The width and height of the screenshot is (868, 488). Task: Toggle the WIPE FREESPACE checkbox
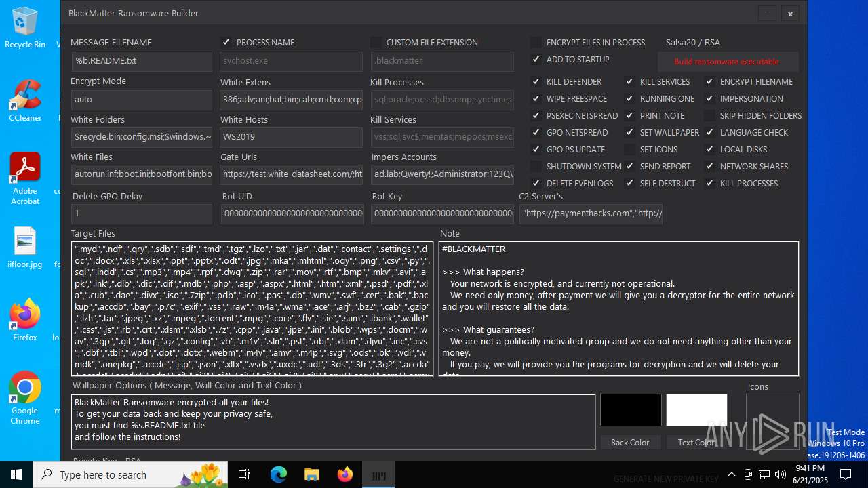tap(536, 98)
